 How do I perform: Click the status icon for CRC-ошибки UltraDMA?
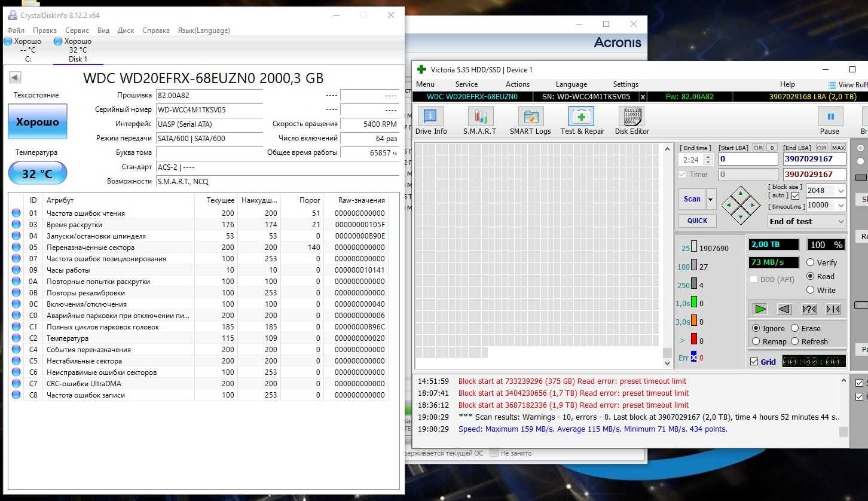tap(16, 384)
